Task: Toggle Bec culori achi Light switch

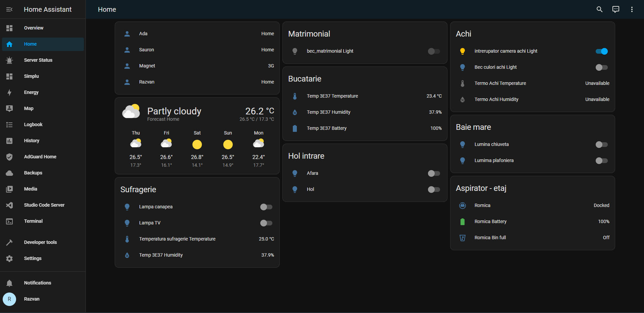Action: [x=601, y=67]
